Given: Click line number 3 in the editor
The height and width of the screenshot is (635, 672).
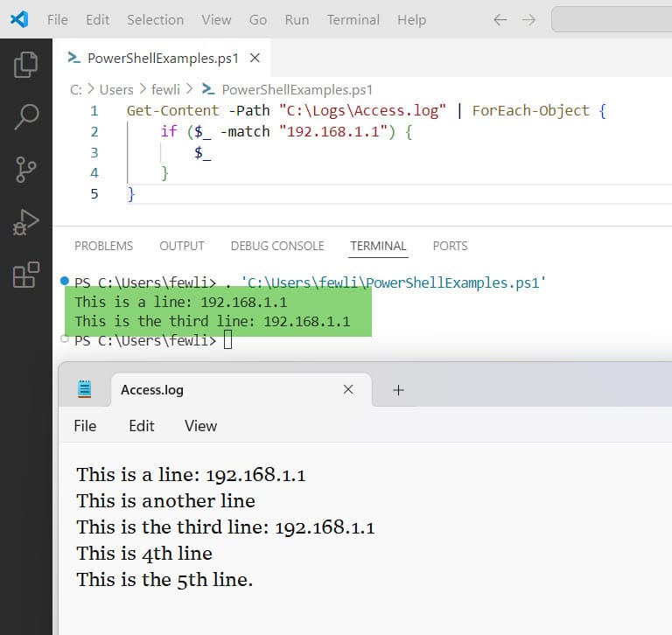Looking at the screenshot, I should [94, 152].
